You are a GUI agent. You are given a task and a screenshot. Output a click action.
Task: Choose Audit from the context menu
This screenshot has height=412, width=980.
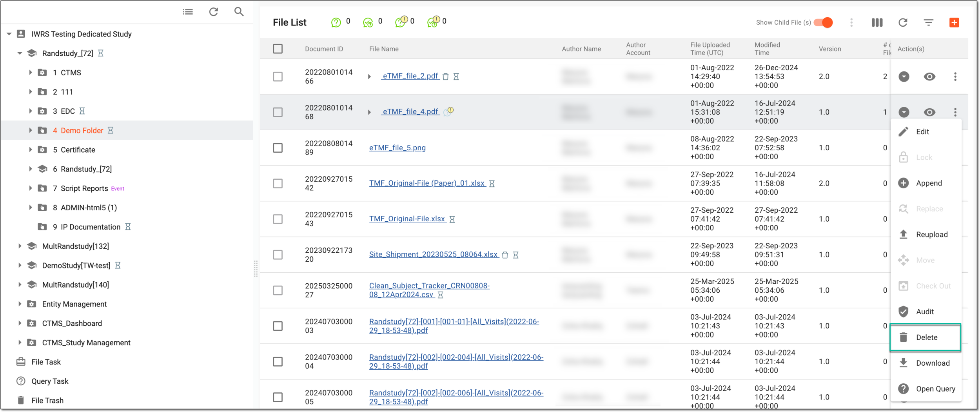click(926, 312)
